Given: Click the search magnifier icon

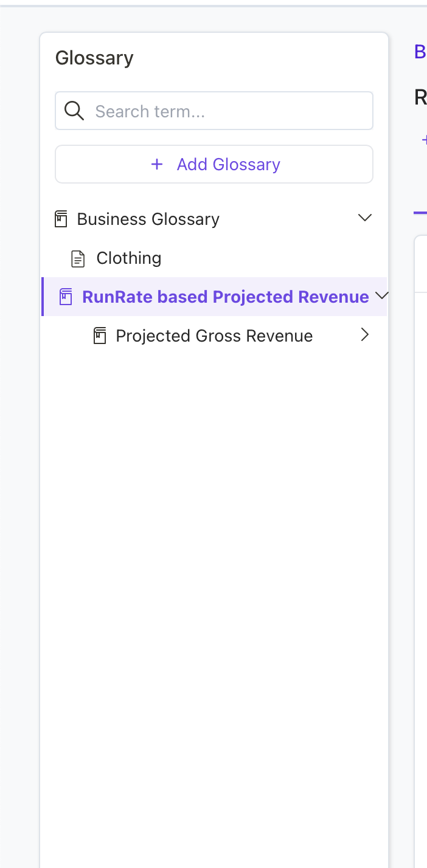Looking at the screenshot, I should [x=74, y=111].
